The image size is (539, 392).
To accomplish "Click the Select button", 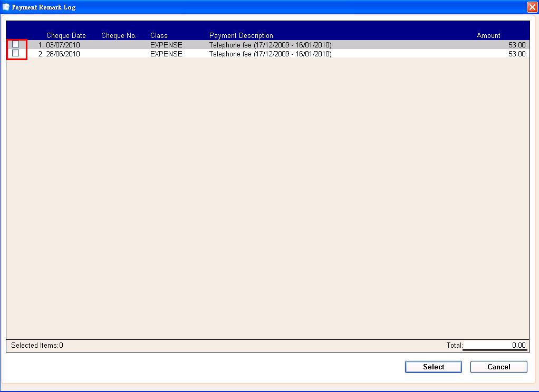I will 433,367.
